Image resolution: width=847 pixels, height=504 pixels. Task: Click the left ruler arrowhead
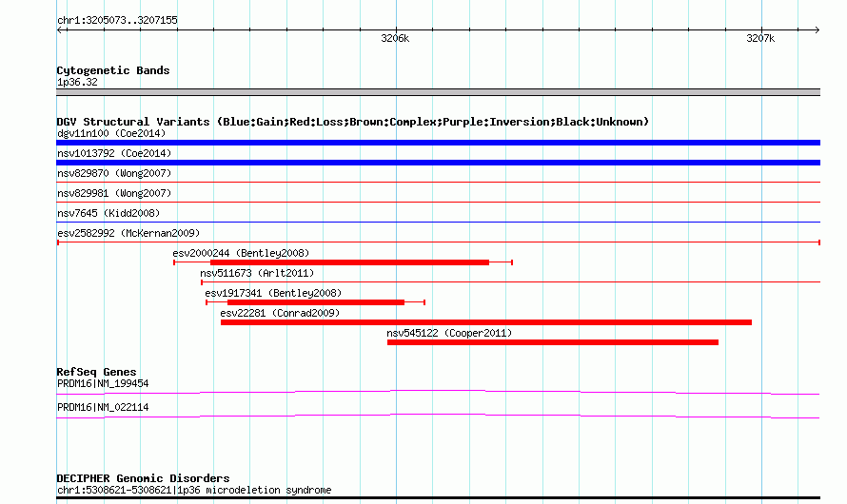[60, 29]
